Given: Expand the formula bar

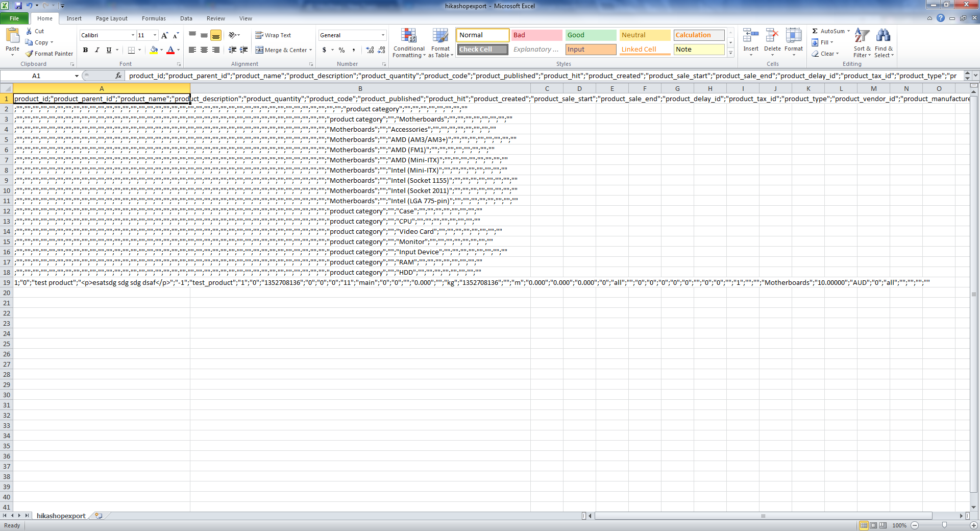Looking at the screenshot, I should [x=975, y=76].
